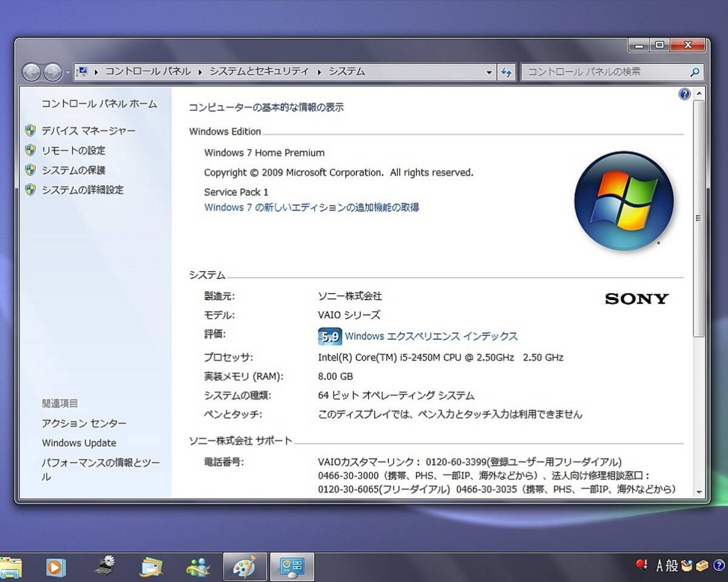Image resolution: width=728 pixels, height=582 pixels.
Task: Open システムの詳細設定 link
Action: coord(83,190)
